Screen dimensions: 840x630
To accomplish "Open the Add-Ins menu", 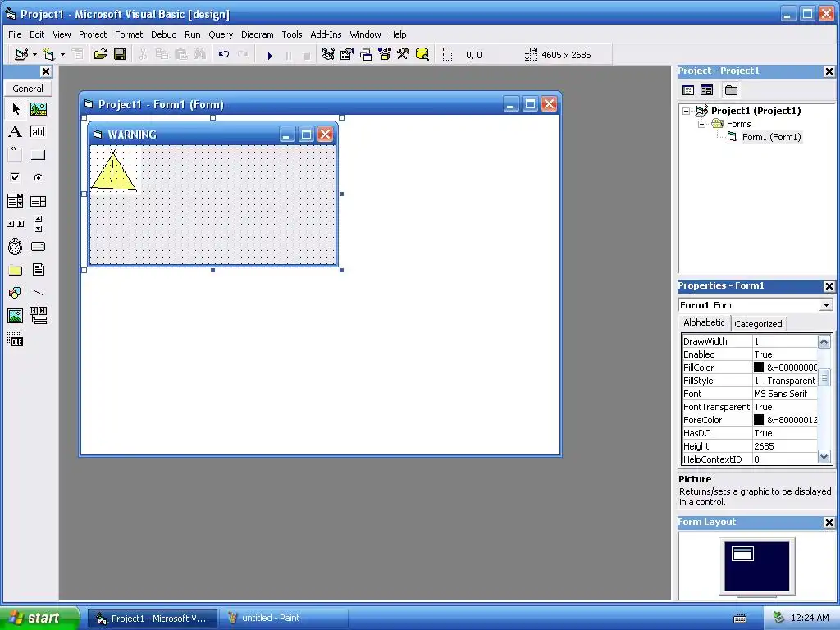I will pos(326,34).
